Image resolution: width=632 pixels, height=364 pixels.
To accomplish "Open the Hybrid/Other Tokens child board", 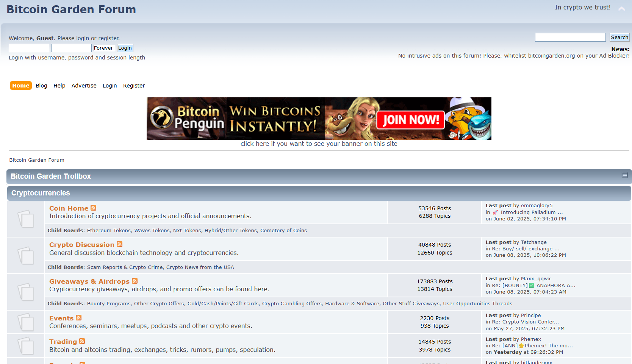I will (x=231, y=231).
